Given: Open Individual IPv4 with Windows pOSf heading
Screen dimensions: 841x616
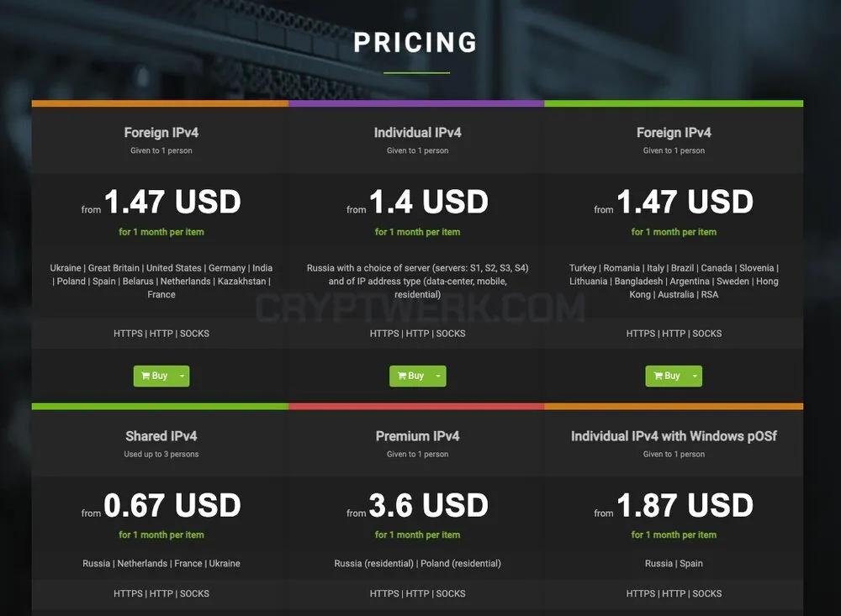Looking at the screenshot, I should click(674, 436).
